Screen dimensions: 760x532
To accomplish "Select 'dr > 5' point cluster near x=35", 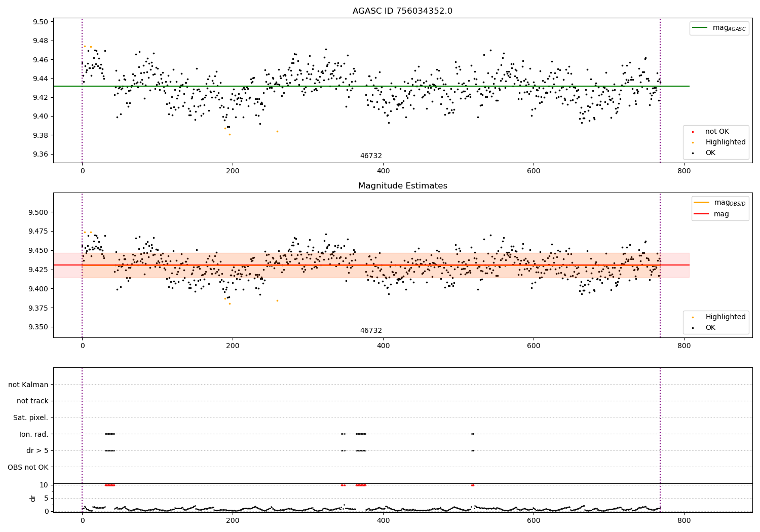I will pos(110,450).
